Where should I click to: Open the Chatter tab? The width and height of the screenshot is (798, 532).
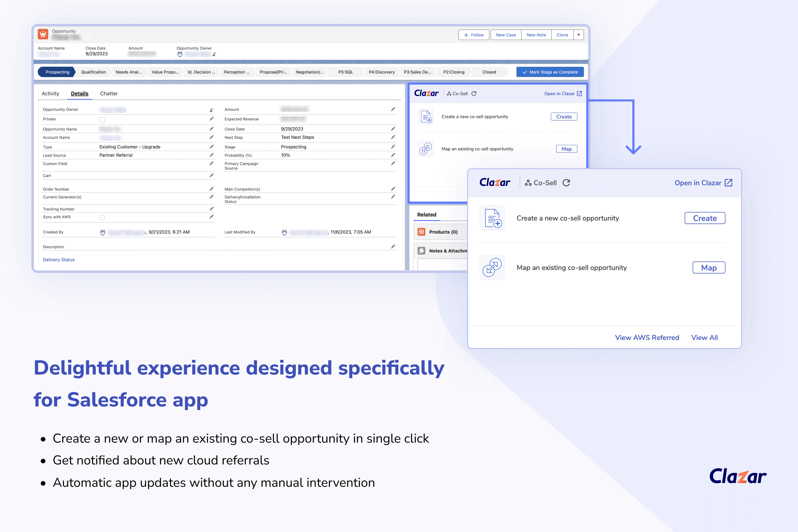tap(109, 94)
